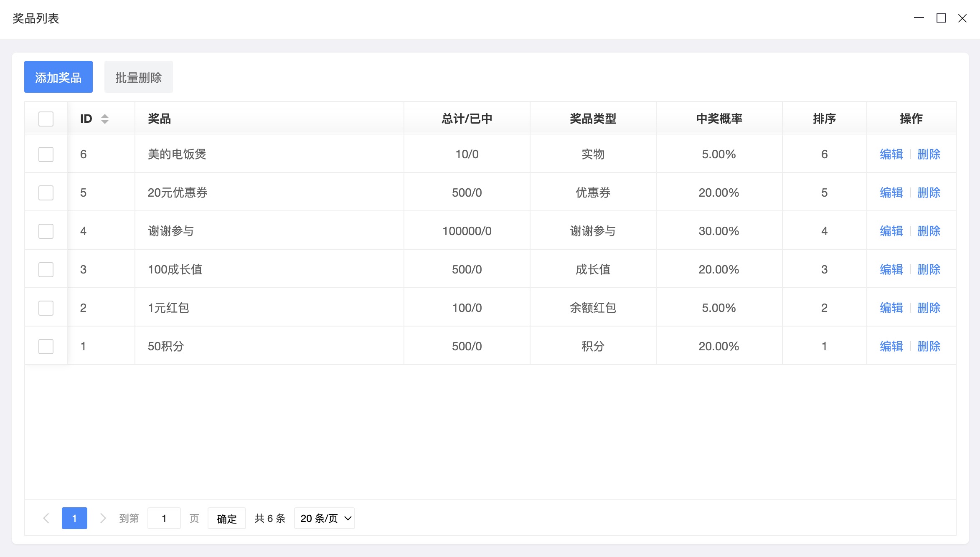The width and height of the screenshot is (980, 557).
Task: Select the checkbox for the 奖品 谢谢参与 row
Action: pyautogui.click(x=46, y=231)
